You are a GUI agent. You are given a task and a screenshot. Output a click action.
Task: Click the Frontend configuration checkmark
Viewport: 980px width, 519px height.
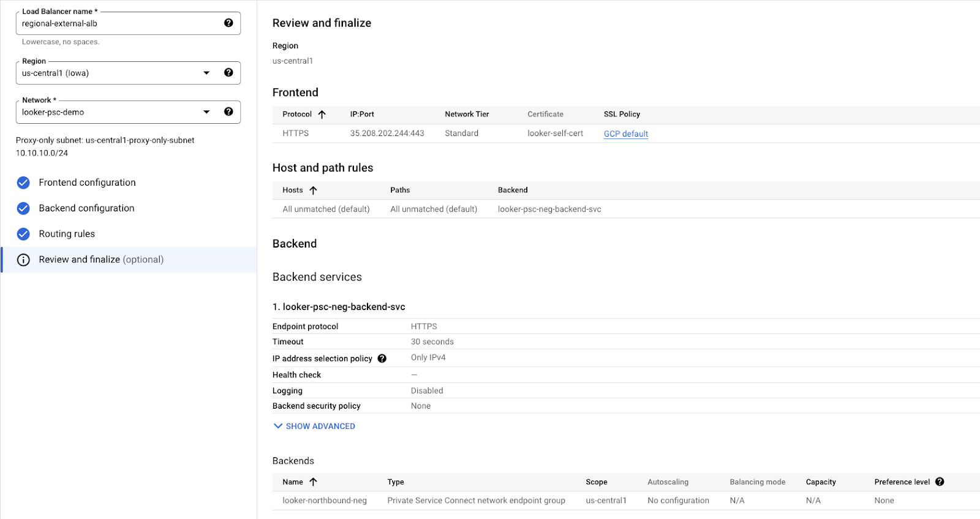23,183
